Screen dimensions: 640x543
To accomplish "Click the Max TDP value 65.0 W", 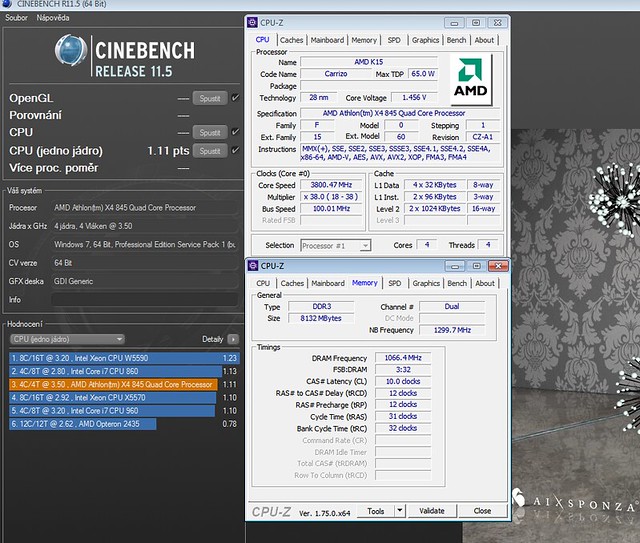I will click(423, 74).
